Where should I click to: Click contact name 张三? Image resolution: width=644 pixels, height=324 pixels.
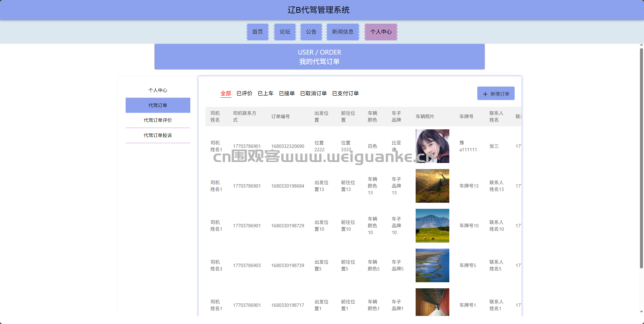click(494, 146)
